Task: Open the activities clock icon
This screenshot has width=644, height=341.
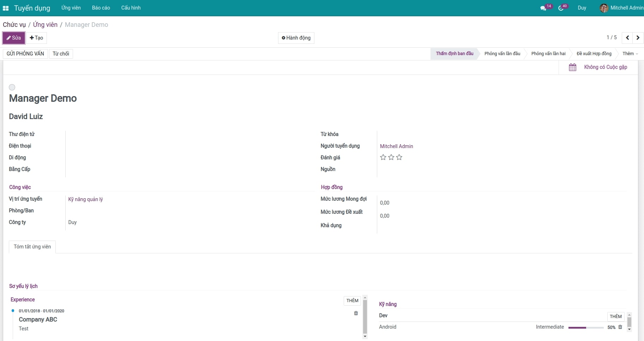Action: pyautogui.click(x=561, y=8)
